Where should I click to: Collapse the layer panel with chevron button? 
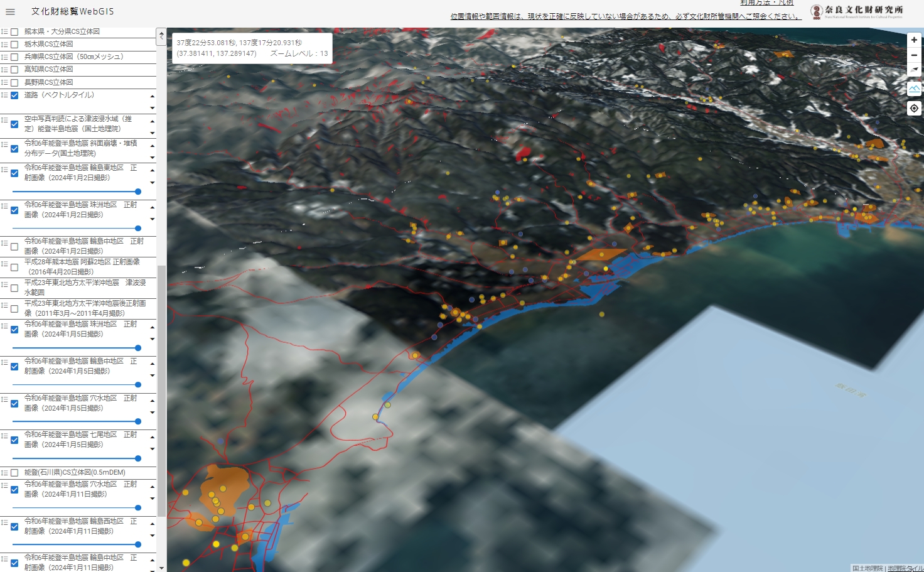click(161, 36)
